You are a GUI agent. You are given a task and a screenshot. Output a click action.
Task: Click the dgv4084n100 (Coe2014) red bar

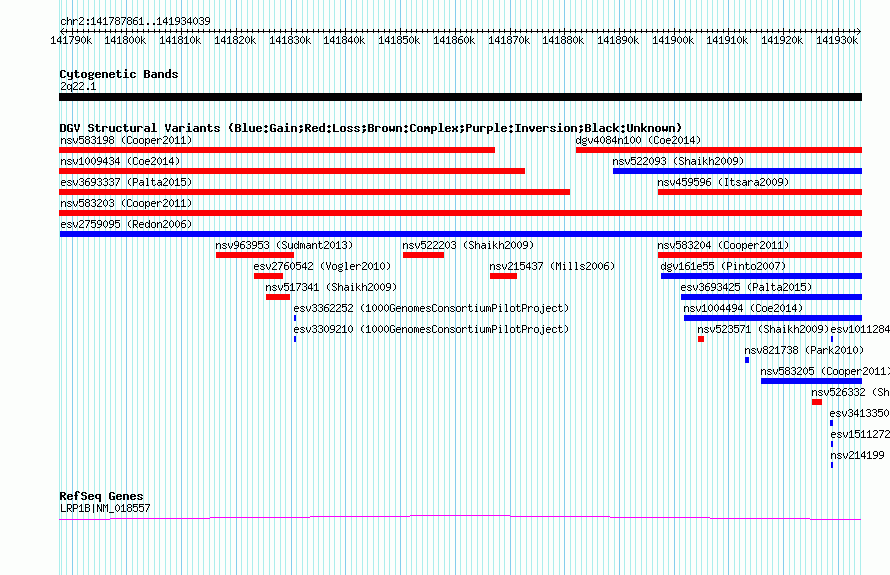coord(719,150)
